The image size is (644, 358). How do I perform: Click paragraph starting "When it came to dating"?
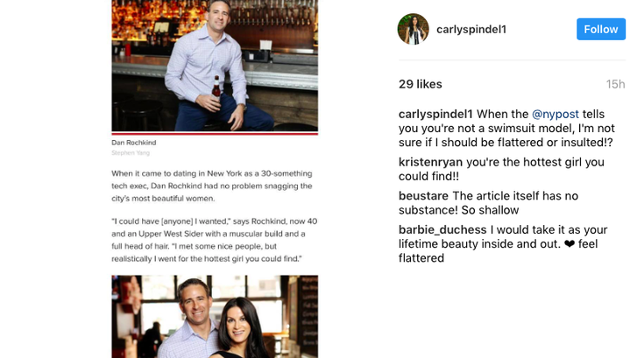point(212,186)
